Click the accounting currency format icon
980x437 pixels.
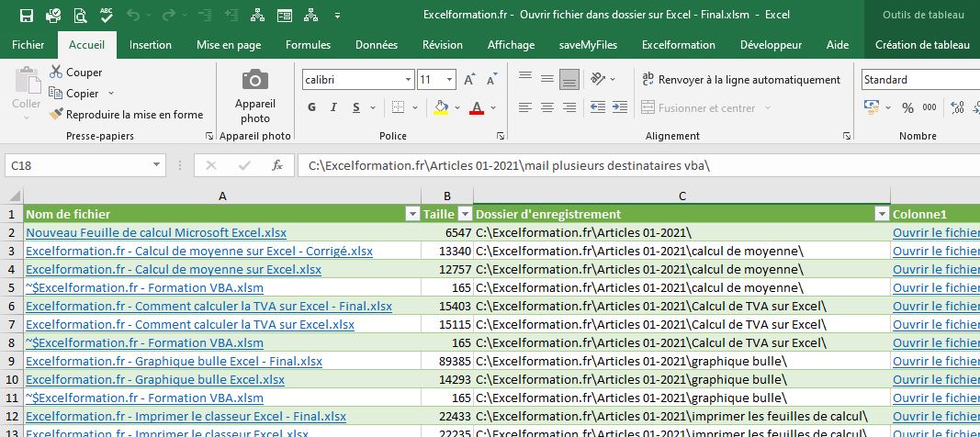[871, 106]
